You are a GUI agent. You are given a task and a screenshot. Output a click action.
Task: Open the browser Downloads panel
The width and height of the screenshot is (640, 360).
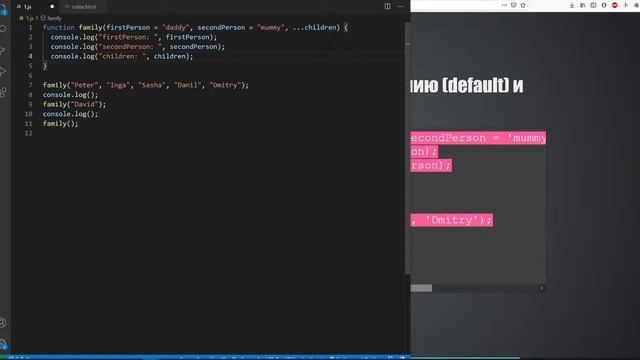click(572, 5)
